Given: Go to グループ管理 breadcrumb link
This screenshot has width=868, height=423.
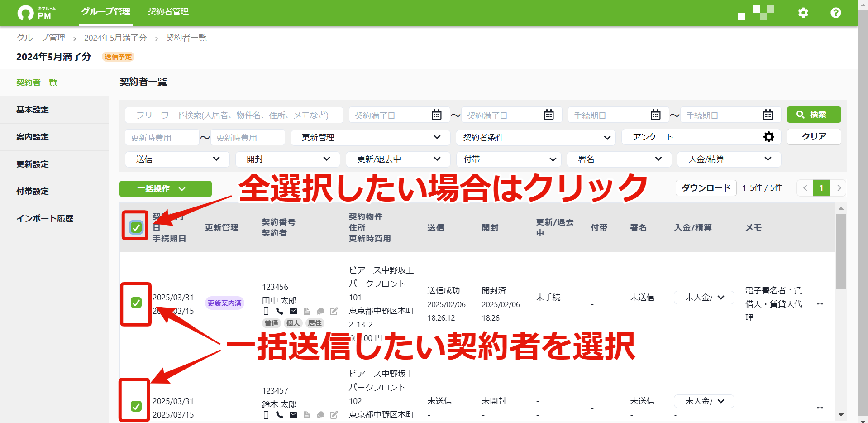Looking at the screenshot, I should (x=41, y=38).
